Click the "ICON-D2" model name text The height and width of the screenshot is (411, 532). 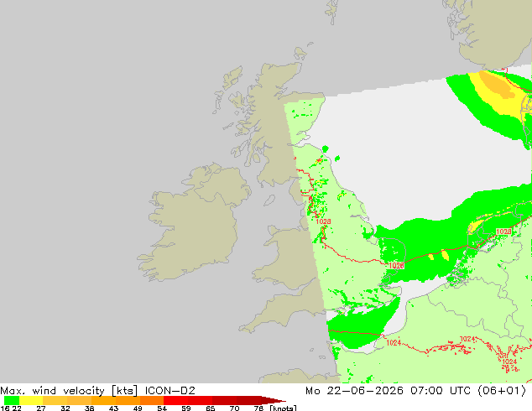click(170, 391)
